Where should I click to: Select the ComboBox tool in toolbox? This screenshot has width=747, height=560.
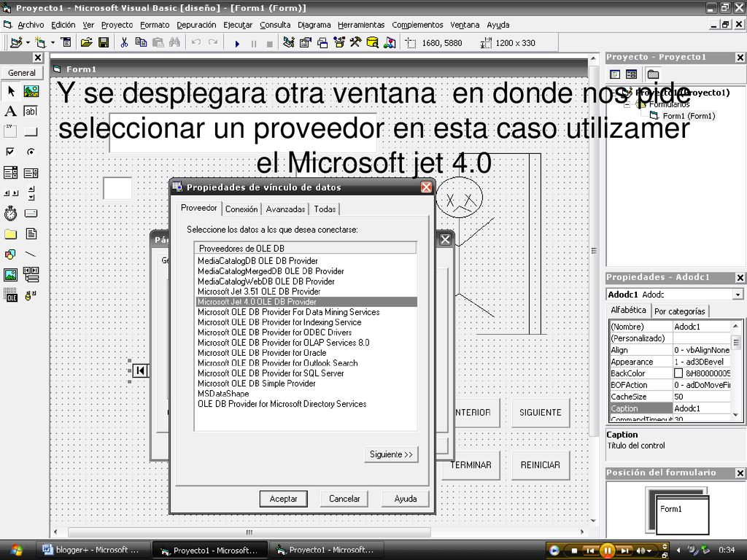pyautogui.click(x=10, y=172)
